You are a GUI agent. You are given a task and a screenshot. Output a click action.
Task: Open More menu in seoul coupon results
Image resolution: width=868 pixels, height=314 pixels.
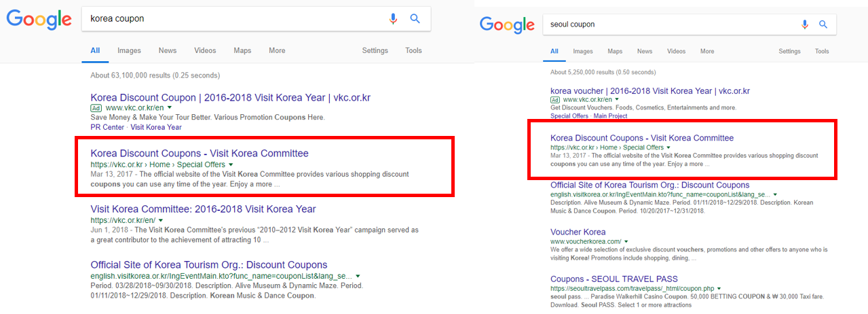[x=707, y=51]
